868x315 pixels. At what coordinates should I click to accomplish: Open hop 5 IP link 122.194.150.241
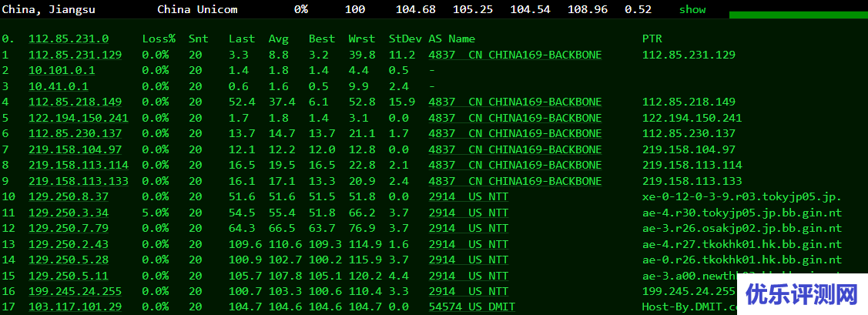coord(79,118)
